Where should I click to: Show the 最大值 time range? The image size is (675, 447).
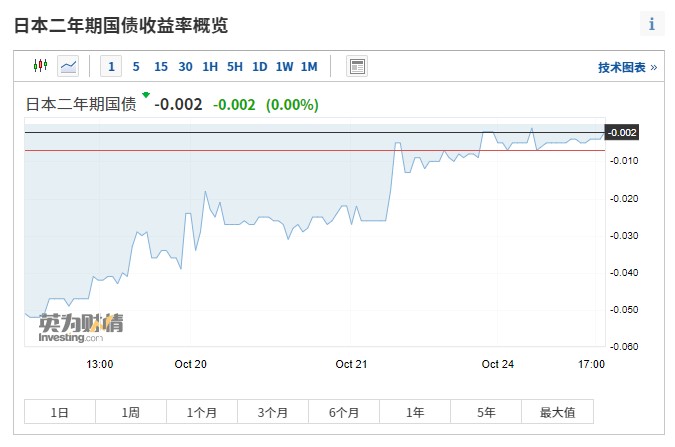(x=557, y=412)
